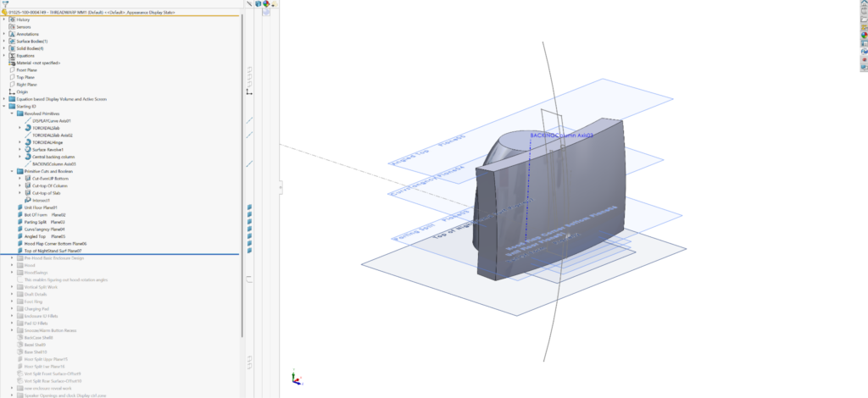Select the DISPLAYCurve Axis01 axis icon
This screenshot has height=398, width=868.
click(28, 120)
